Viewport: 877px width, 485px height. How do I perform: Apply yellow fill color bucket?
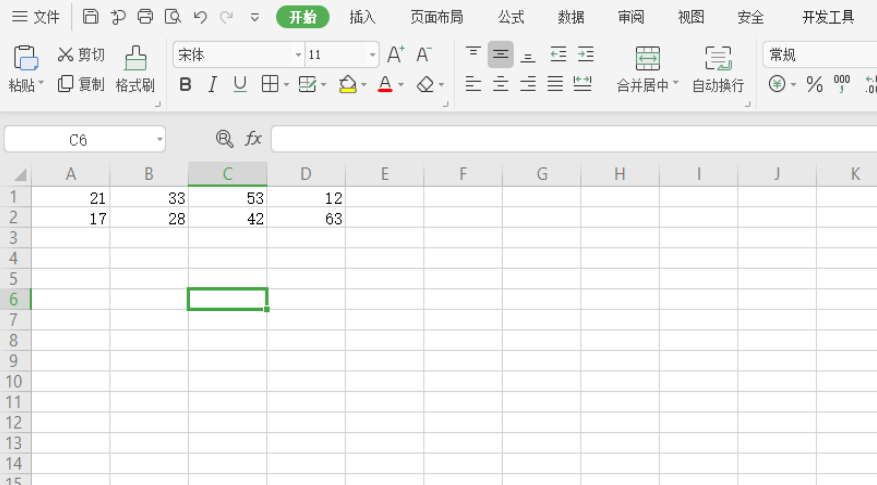pos(348,84)
